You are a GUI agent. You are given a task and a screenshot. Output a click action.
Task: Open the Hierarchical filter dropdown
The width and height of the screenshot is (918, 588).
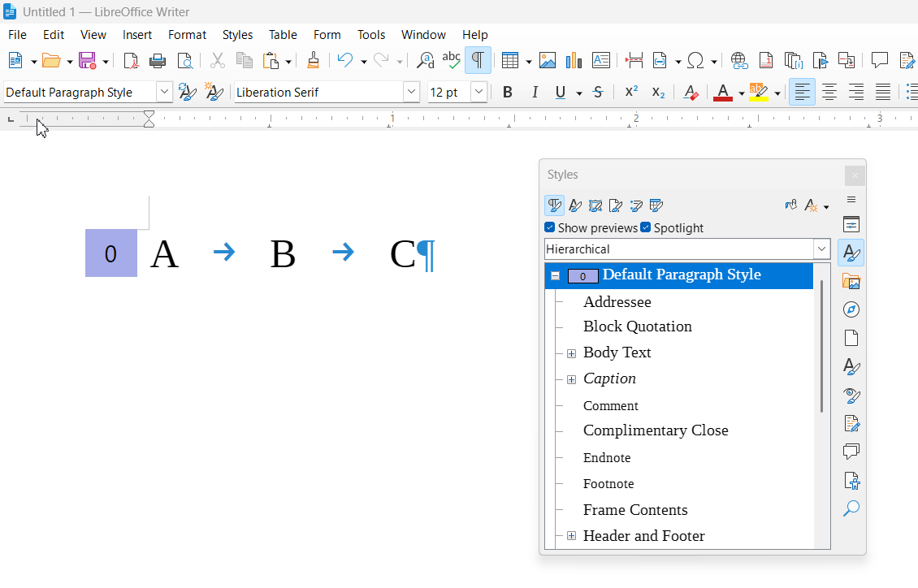pos(821,249)
